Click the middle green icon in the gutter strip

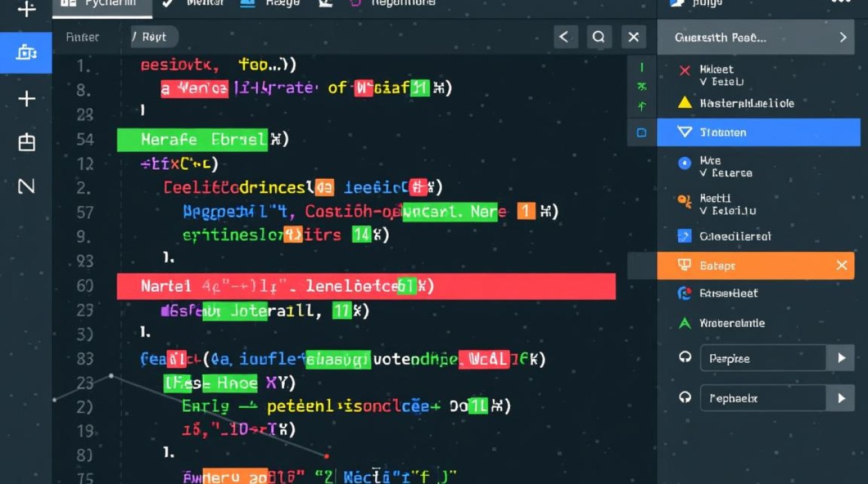coord(641,86)
